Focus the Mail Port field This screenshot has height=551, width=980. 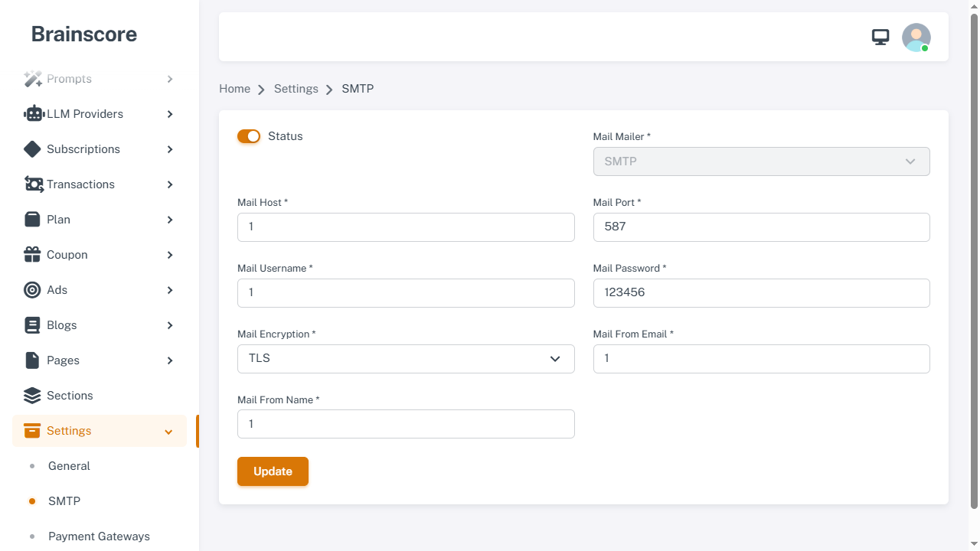tap(761, 227)
